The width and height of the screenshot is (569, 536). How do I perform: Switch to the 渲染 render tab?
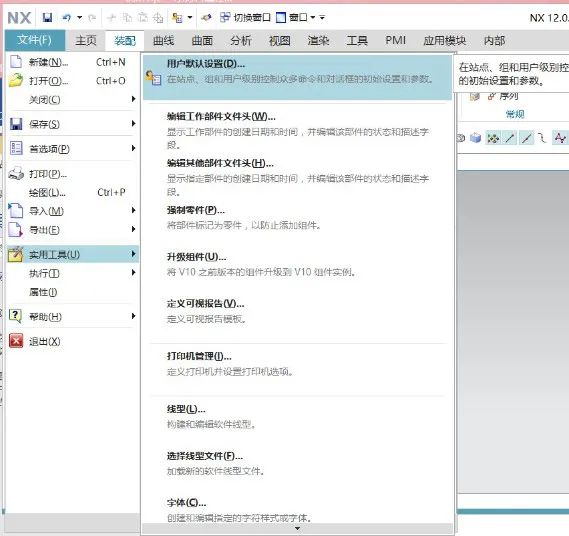pos(318,40)
